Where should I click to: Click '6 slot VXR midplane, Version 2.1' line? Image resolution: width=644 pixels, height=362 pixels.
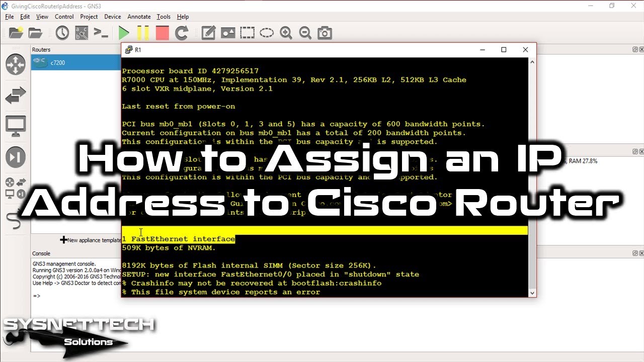tap(197, 88)
